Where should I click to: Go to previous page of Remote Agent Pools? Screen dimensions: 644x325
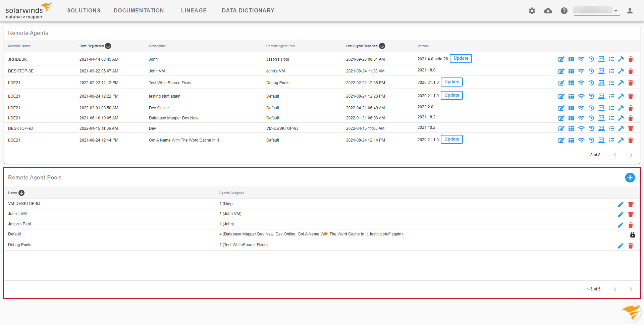615,289
